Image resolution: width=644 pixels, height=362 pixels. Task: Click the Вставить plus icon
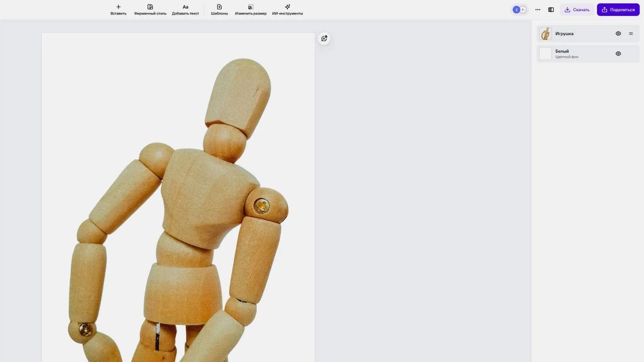tap(118, 7)
